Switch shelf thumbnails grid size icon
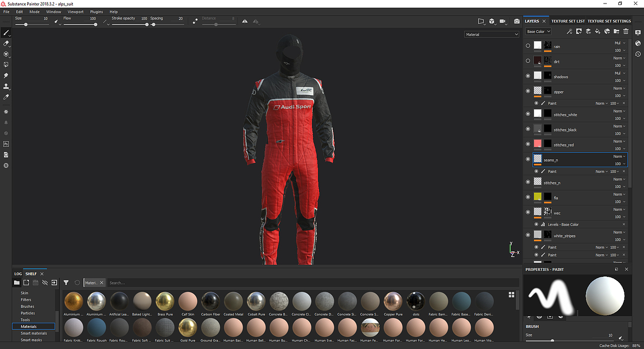 coord(512,295)
